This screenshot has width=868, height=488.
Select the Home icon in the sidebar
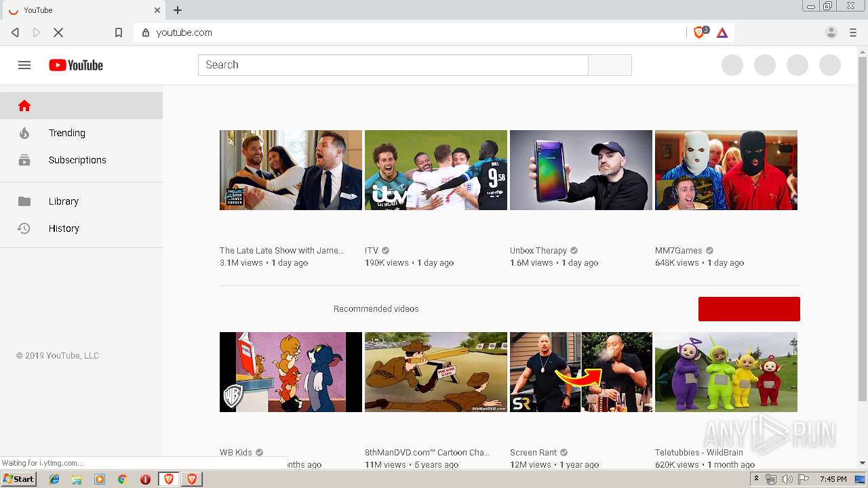24,106
